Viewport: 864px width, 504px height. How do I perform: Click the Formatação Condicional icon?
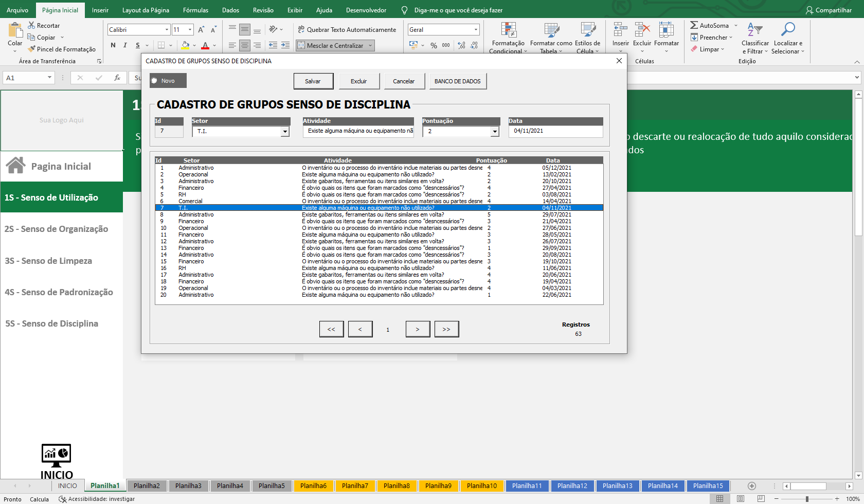(508, 30)
